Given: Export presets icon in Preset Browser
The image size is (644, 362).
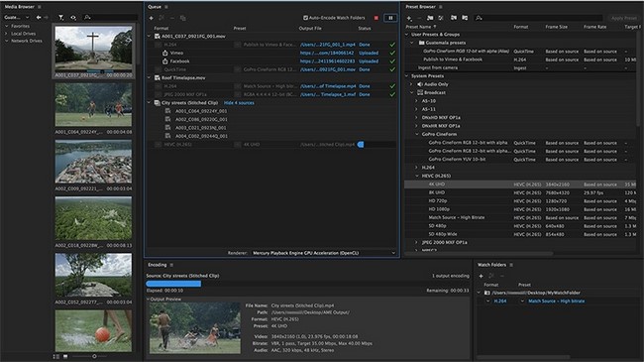Looking at the screenshot, I should 465,18.
